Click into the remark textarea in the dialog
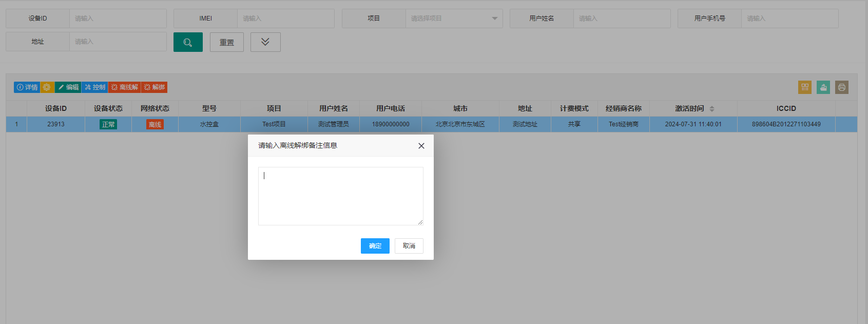The width and height of the screenshot is (868, 324). pyautogui.click(x=341, y=196)
